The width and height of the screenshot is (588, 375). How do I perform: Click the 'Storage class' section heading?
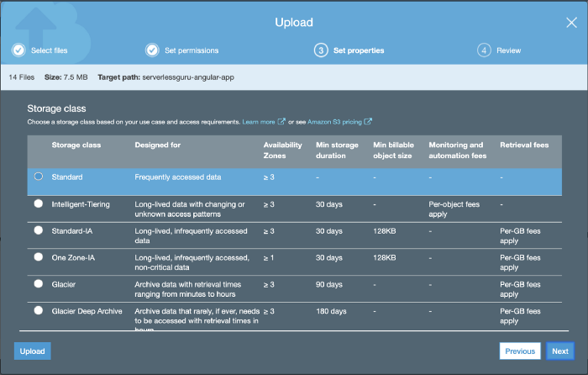(x=56, y=108)
